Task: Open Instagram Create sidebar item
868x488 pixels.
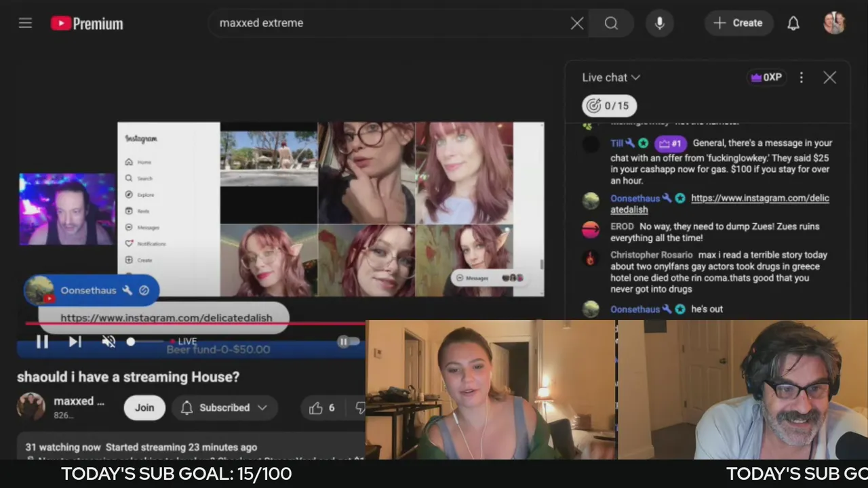Action: (138, 260)
